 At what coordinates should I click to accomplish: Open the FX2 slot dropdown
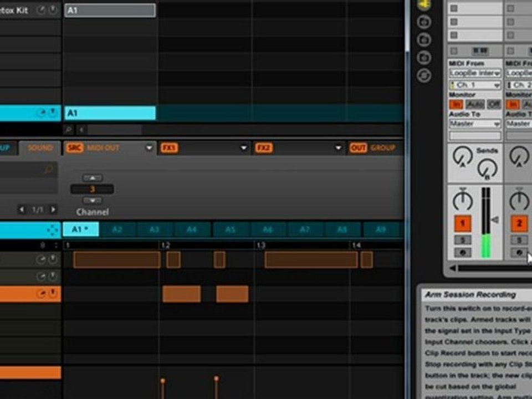click(338, 148)
